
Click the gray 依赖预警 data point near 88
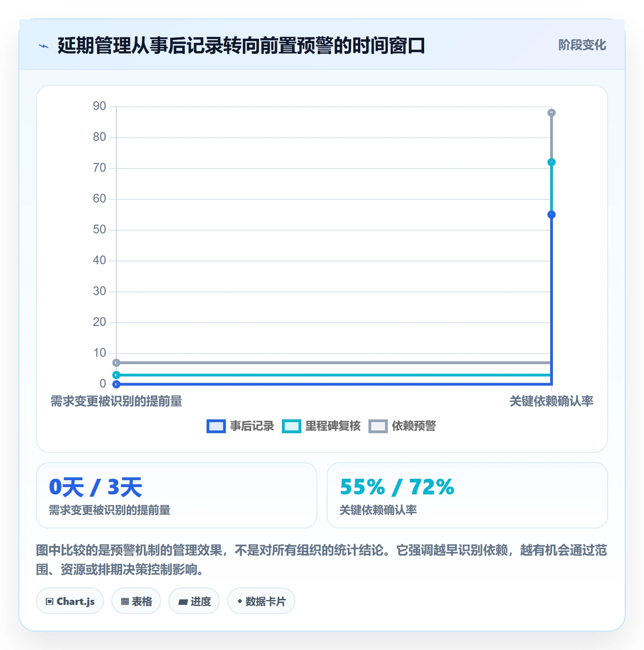552,113
